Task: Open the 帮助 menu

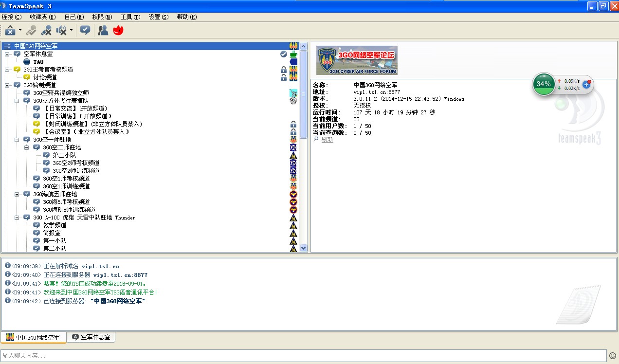Action: 187,17
